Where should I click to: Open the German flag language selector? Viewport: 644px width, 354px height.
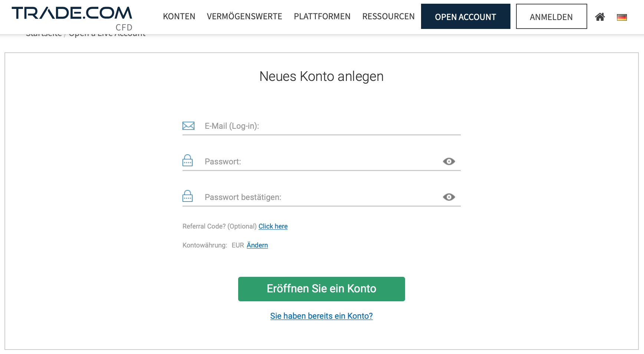click(x=622, y=17)
